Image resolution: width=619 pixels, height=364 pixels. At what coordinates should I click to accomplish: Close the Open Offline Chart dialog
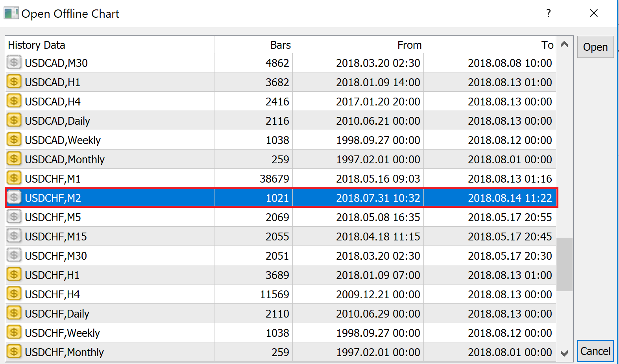(x=594, y=13)
